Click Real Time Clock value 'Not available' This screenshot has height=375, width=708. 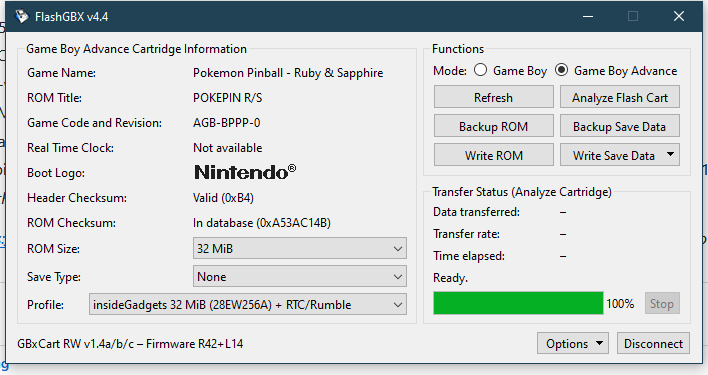228,148
